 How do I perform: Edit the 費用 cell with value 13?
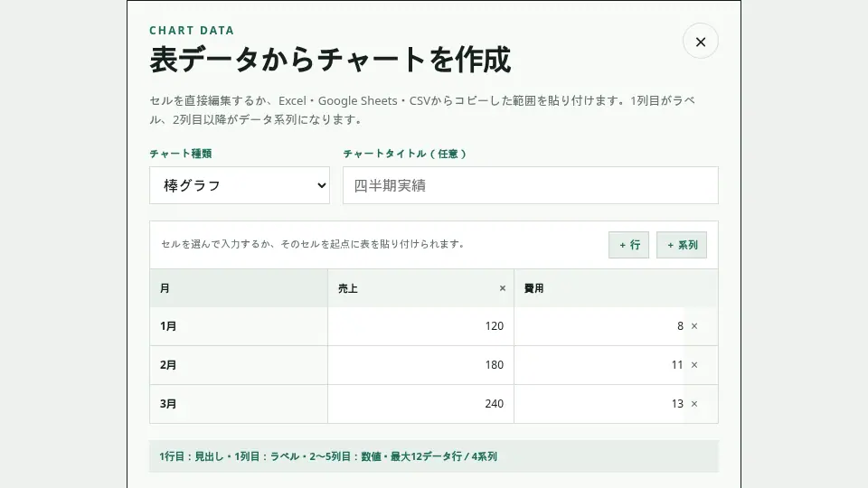tap(600, 404)
